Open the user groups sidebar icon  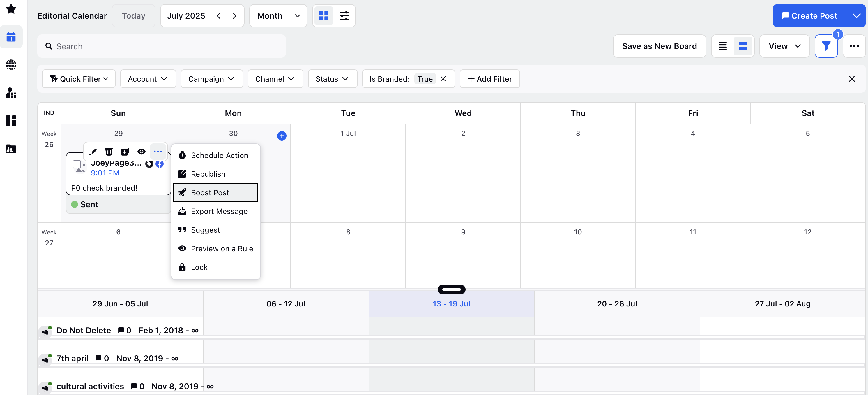point(11,93)
